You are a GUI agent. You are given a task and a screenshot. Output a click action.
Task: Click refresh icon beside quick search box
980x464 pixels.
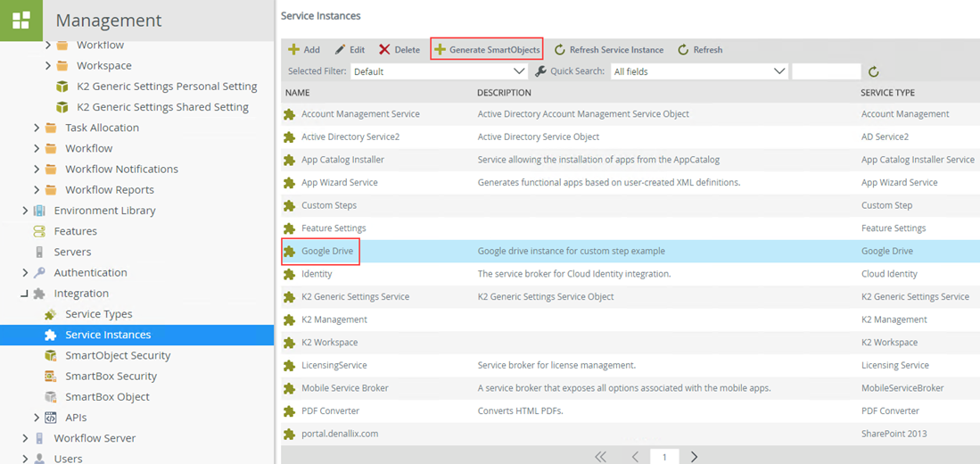click(874, 71)
